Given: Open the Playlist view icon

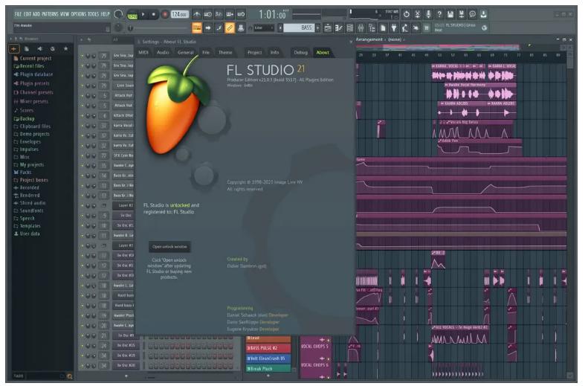Looking at the screenshot, I should 328,28.
